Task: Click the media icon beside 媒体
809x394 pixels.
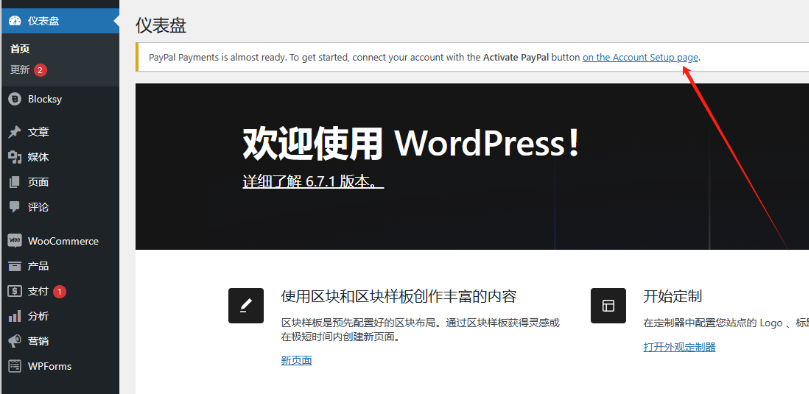Action: coord(14,157)
